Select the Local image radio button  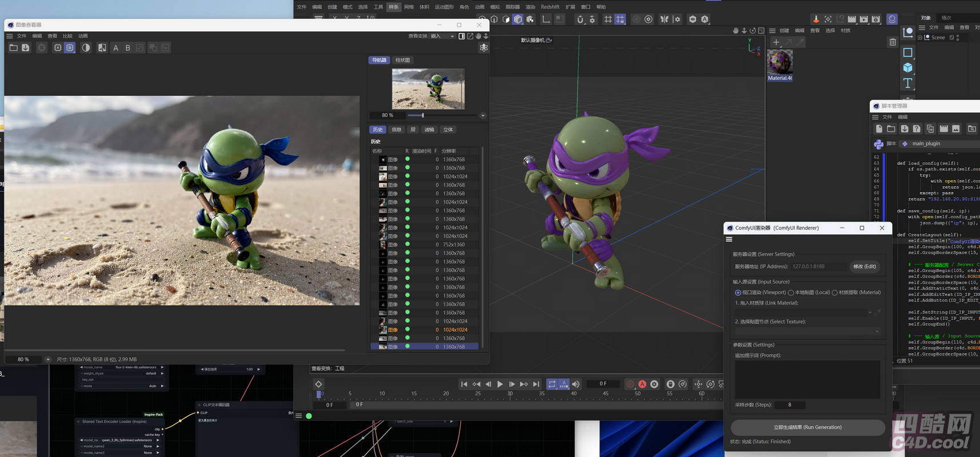(791, 292)
